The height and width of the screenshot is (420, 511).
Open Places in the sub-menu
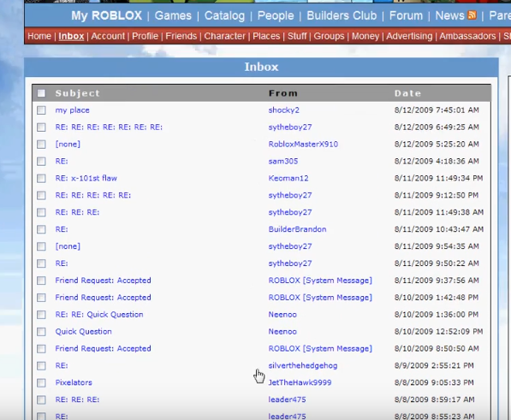pyautogui.click(x=266, y=36)
